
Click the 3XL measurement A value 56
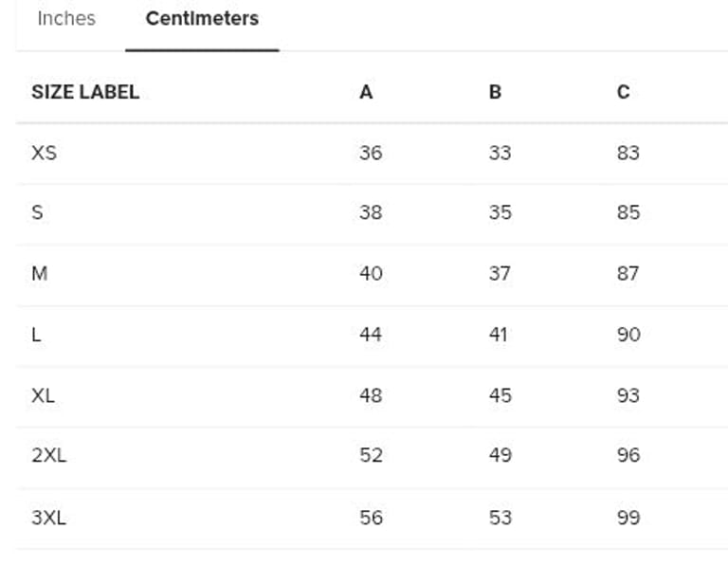pyautogui.click(x=371, y=518)
